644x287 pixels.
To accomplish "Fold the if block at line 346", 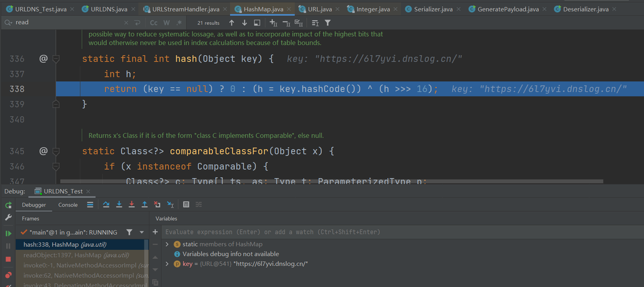I will tap(56, 166).
